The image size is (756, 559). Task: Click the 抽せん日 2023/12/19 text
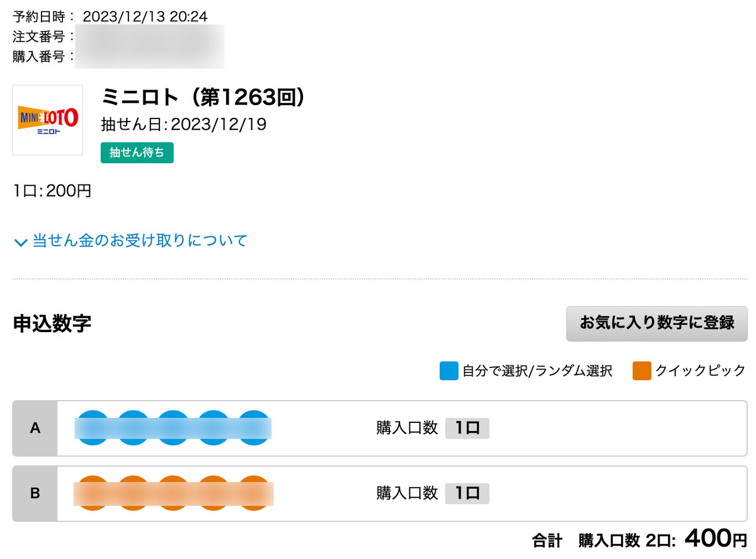click(184, 124)
